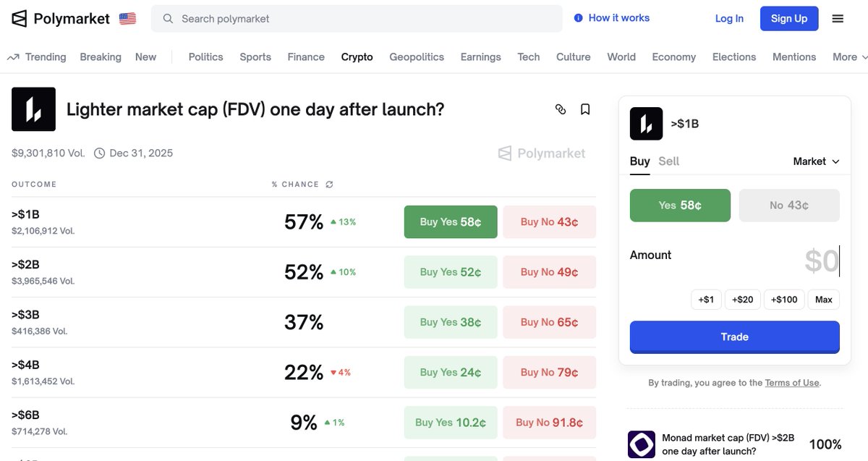Select the Crypto category
Image resolution: width=868 pixels, height=461 pixels.
pyautogui.click(x=357, y=57)
